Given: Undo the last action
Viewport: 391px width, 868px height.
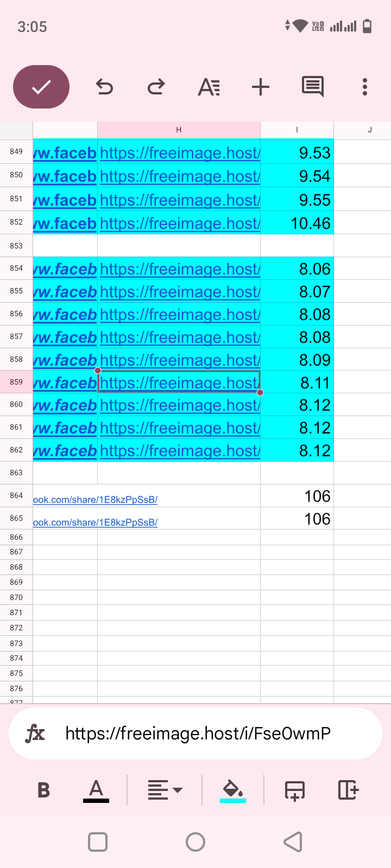Looking at the screenshot, I should click(104, 87).
